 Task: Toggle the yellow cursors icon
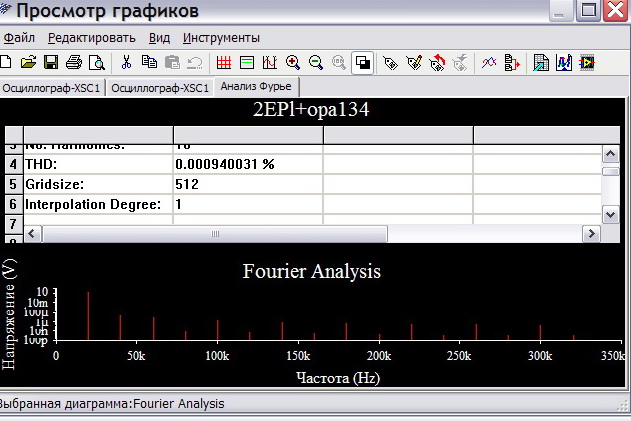pyautogui.click(x=269, y=63)
